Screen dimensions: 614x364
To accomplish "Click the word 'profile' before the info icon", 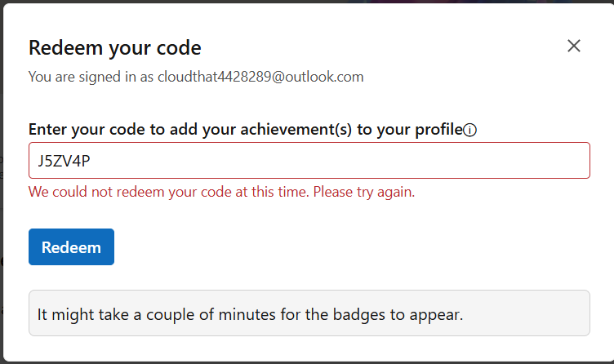I will coord(439,130).
